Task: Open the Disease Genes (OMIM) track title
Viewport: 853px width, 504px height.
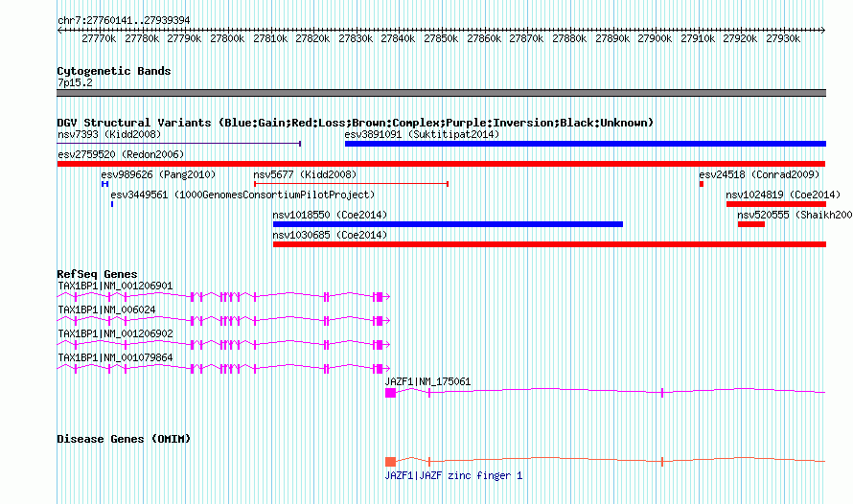Action: click(124, 439)
